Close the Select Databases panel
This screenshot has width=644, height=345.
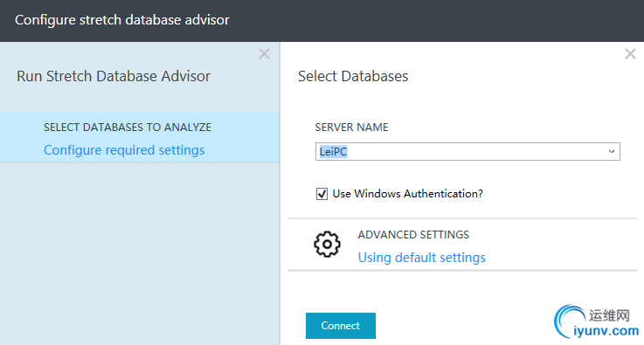[630, 54]
